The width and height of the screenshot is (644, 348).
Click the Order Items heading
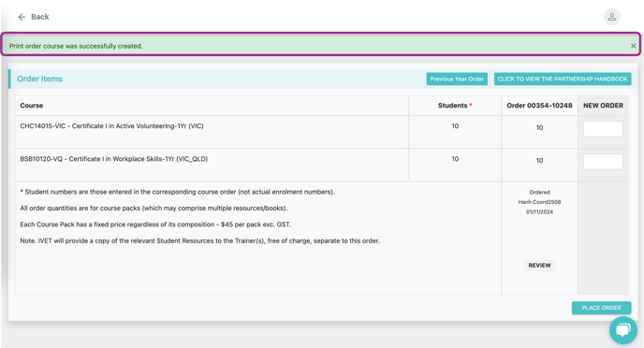40,79
